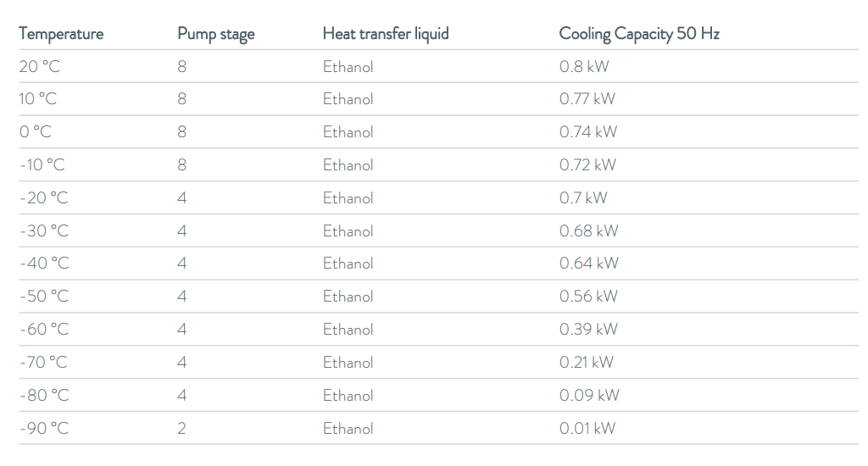The width and height of the screenshot is (868, 466).
Task: Select the 0 °C row temperature
Action: click(x=35, y=131)
